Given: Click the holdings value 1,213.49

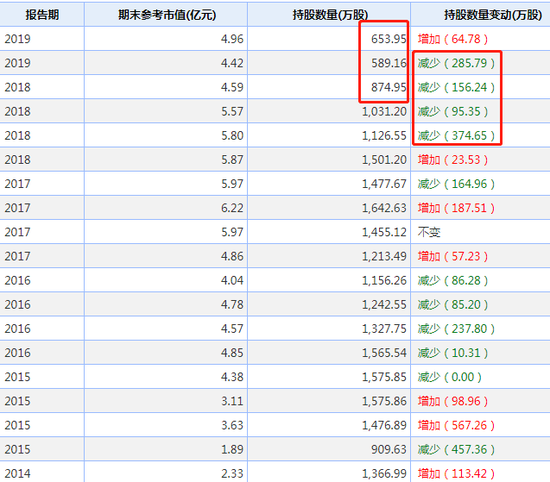Looking at the screenshot, I should [x=384, y=256].
